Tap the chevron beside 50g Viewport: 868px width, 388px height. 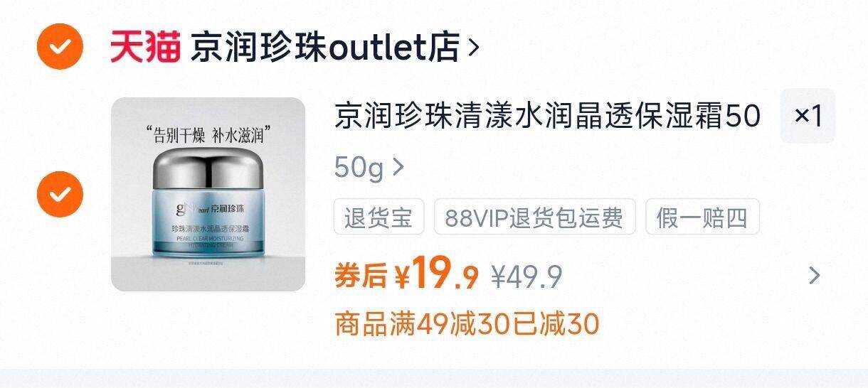pyautogui.click(x=398, y=168)
